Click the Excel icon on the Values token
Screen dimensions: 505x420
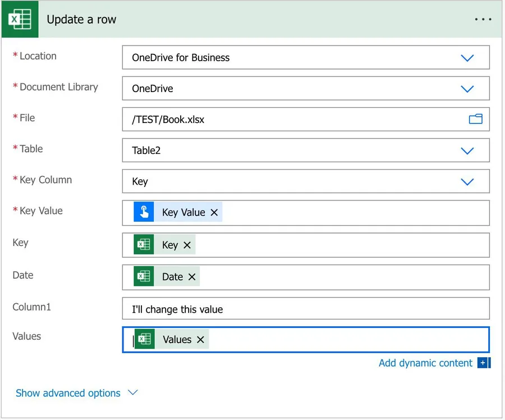145,339
